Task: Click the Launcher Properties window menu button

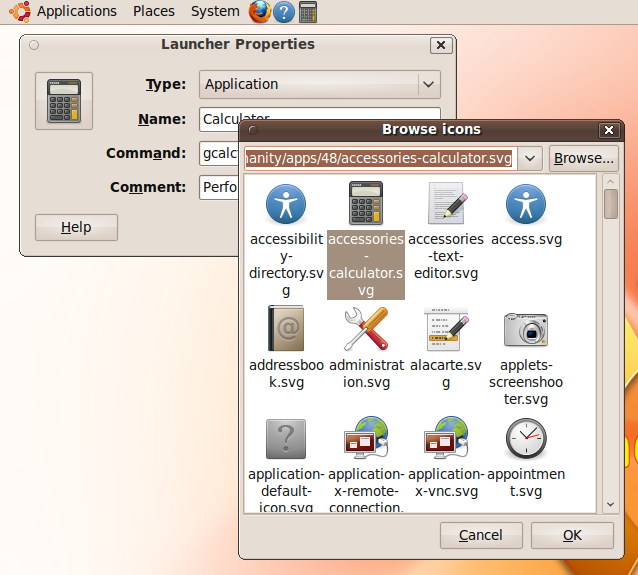Action: [34, 45]
